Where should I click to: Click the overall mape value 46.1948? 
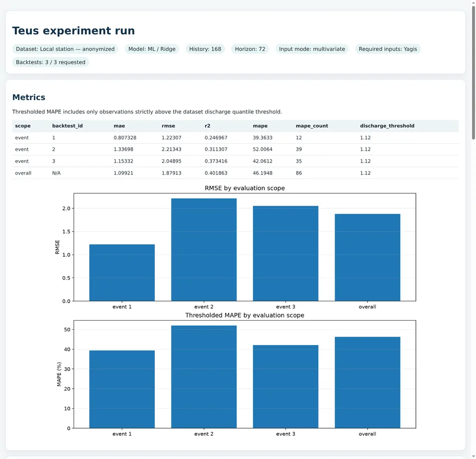point(263,173)
